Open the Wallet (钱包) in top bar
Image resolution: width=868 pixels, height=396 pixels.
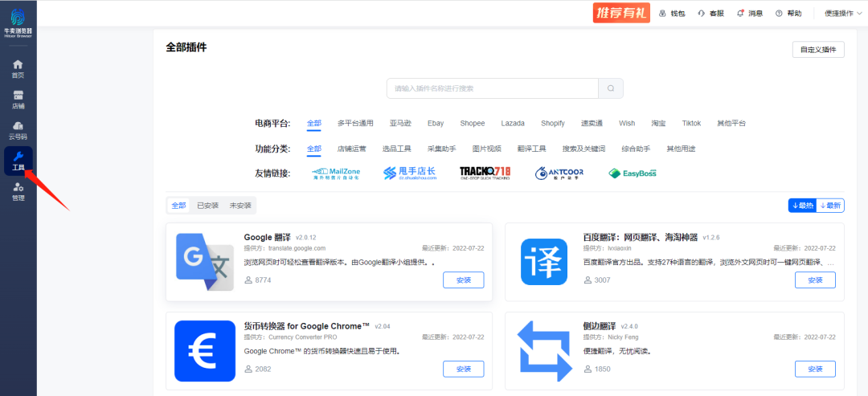(x=672, y=14)
